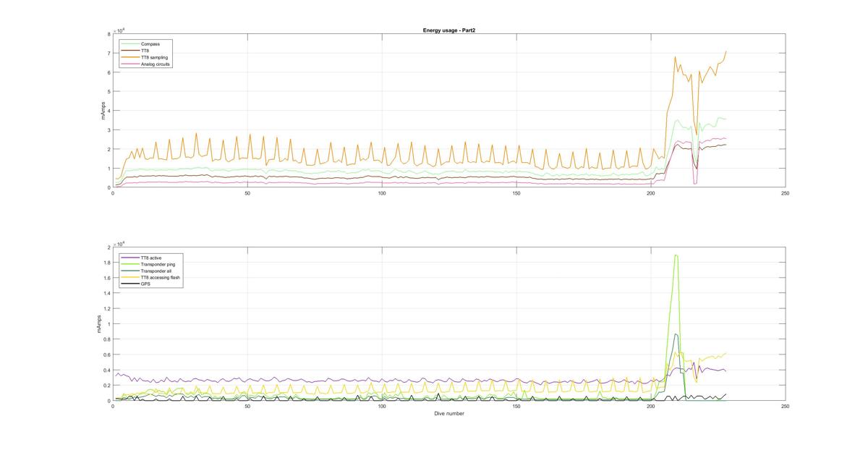The height and width of the screenshot is (450, 868).
Task: Click y-axis tick value 0.2 on the Transponder plot
Action: pyautogui.click(x=107, y=386)
